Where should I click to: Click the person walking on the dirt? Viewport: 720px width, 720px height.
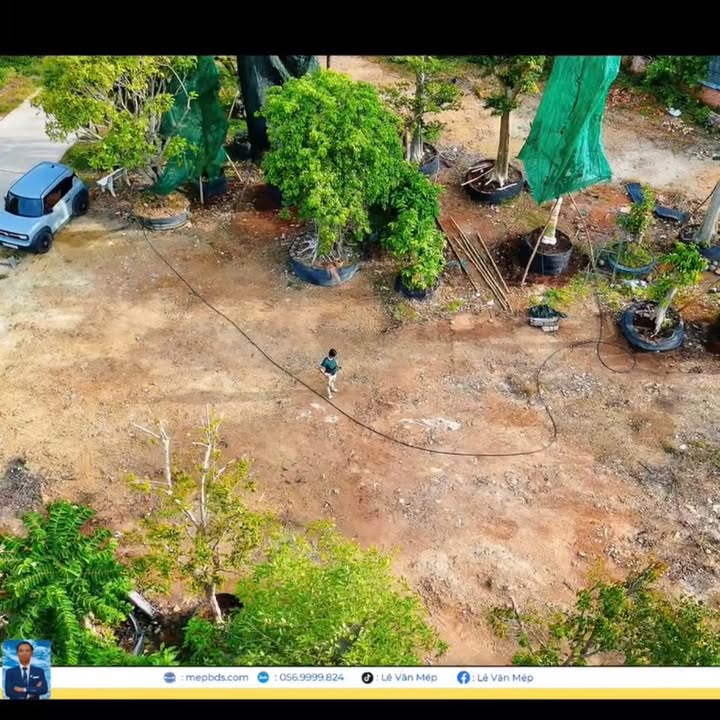pos(330,371)
